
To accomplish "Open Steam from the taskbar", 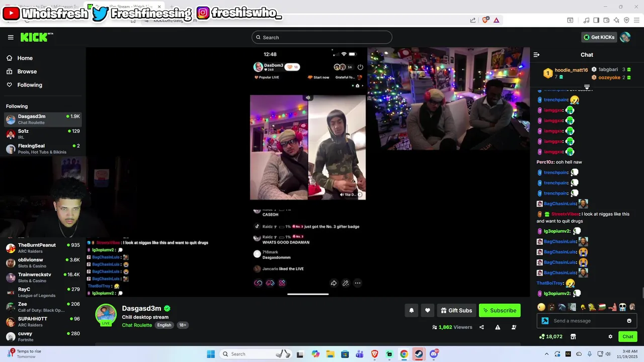I will click(x=419, y=354).
